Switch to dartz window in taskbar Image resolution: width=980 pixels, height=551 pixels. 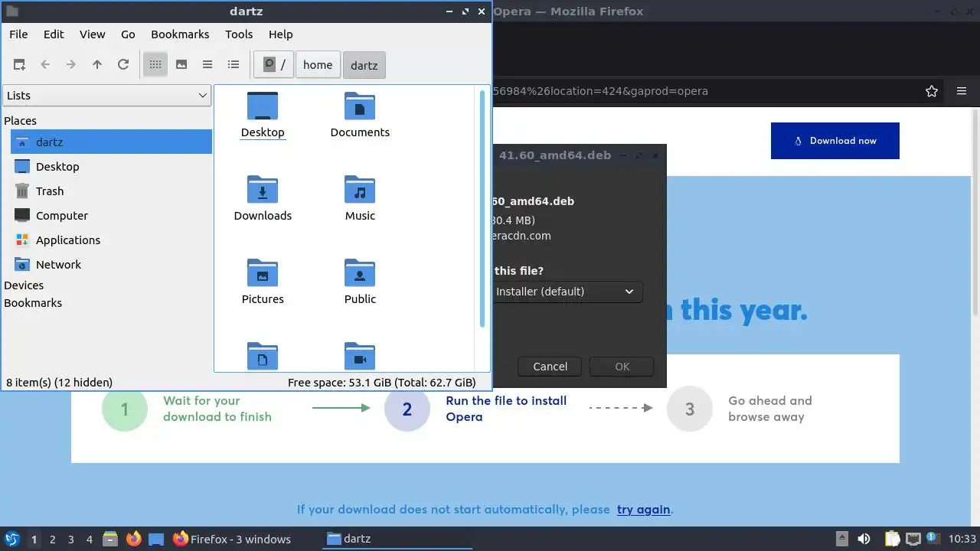397,539
